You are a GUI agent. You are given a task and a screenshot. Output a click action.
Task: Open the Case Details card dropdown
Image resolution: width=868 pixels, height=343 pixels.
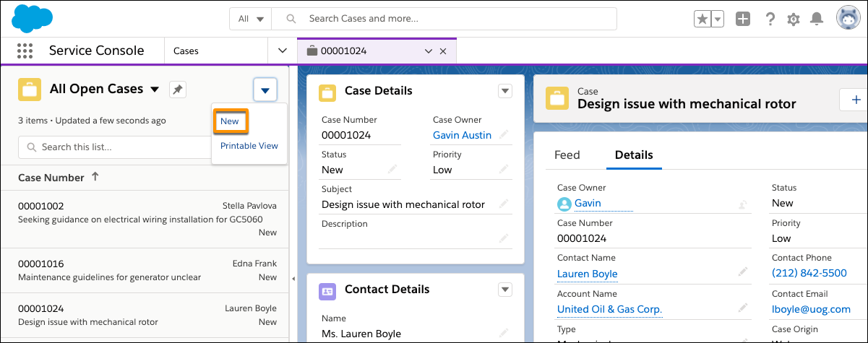pos(505,91)
